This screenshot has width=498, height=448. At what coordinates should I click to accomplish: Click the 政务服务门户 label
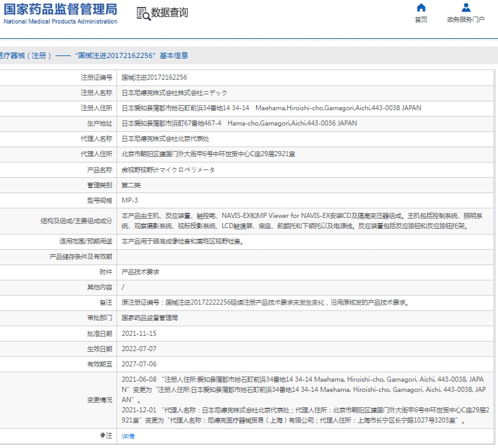466,20
